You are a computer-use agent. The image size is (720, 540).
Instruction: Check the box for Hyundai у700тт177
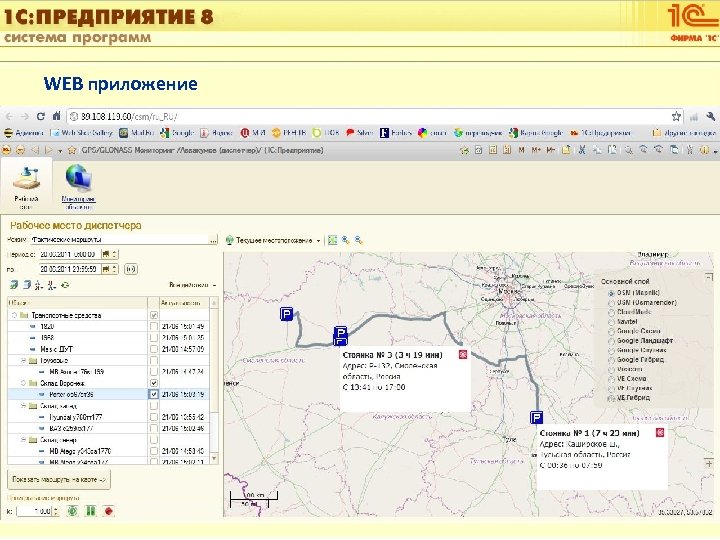(x=154, y=417)
